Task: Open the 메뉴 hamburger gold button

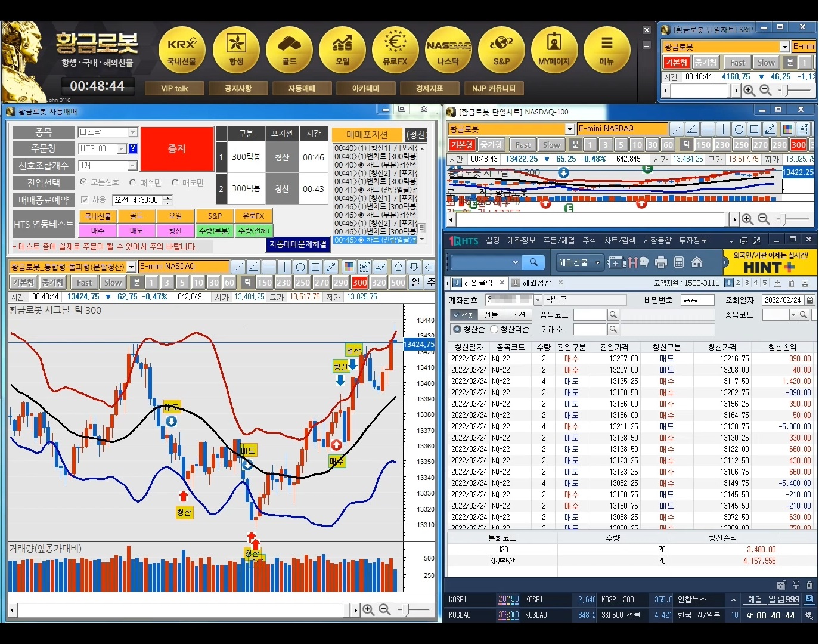Action: coord(607,50)
